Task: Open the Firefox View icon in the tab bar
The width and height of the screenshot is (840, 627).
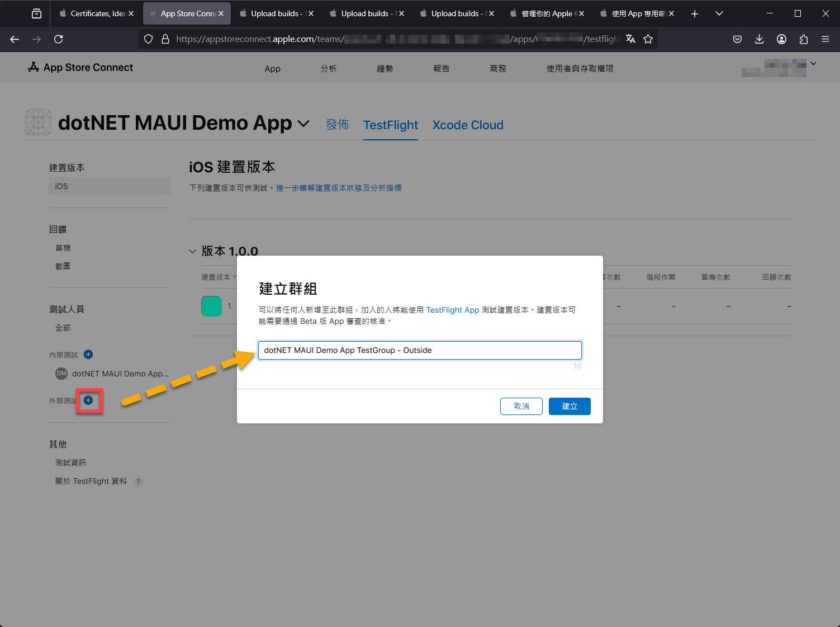Action: [36, 13]
